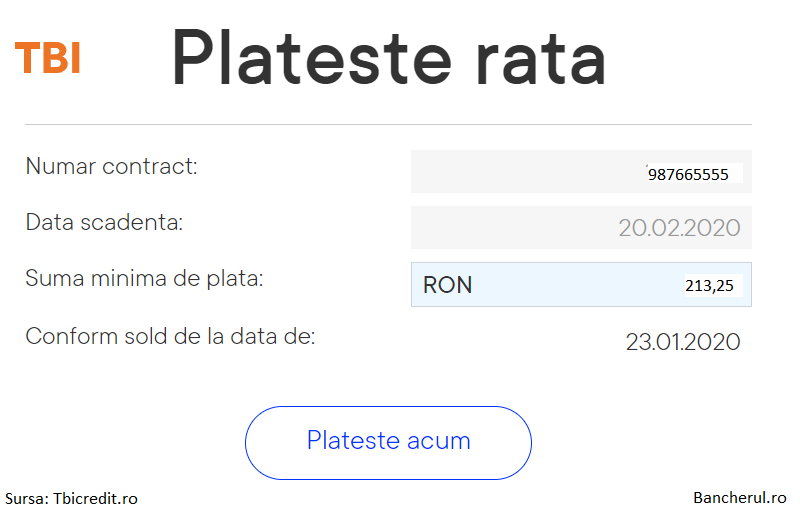Click the Plateste rata heading

pos(389,57)
